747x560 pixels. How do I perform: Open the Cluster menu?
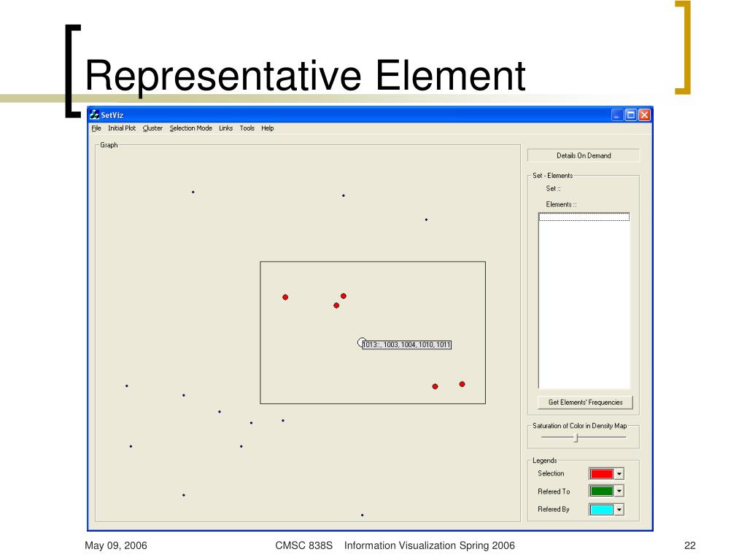pos(152,128)
